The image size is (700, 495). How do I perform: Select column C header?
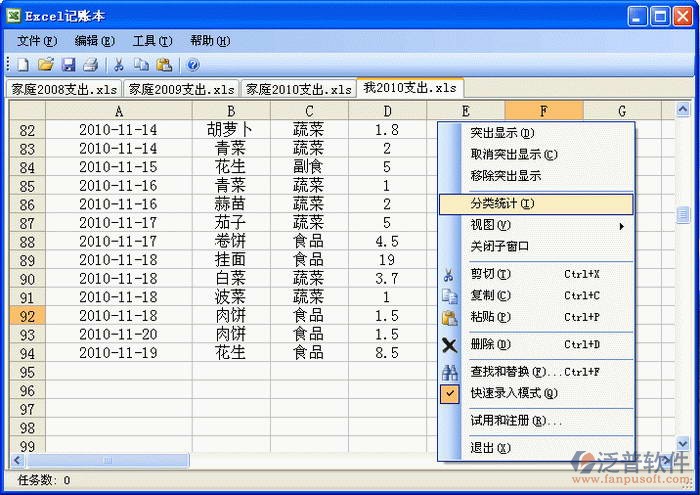tap(309, 111)
